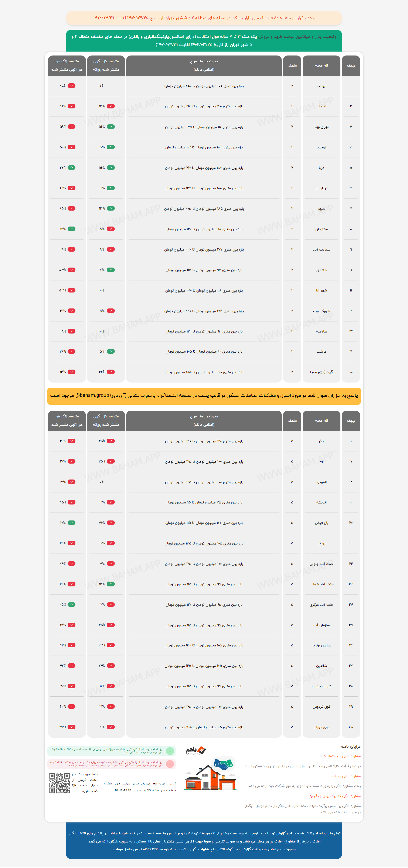Click the first table's 'نام محله' column header
This screenshot has width=408, height=868.
pyautogui.click(x=321, y=65)
